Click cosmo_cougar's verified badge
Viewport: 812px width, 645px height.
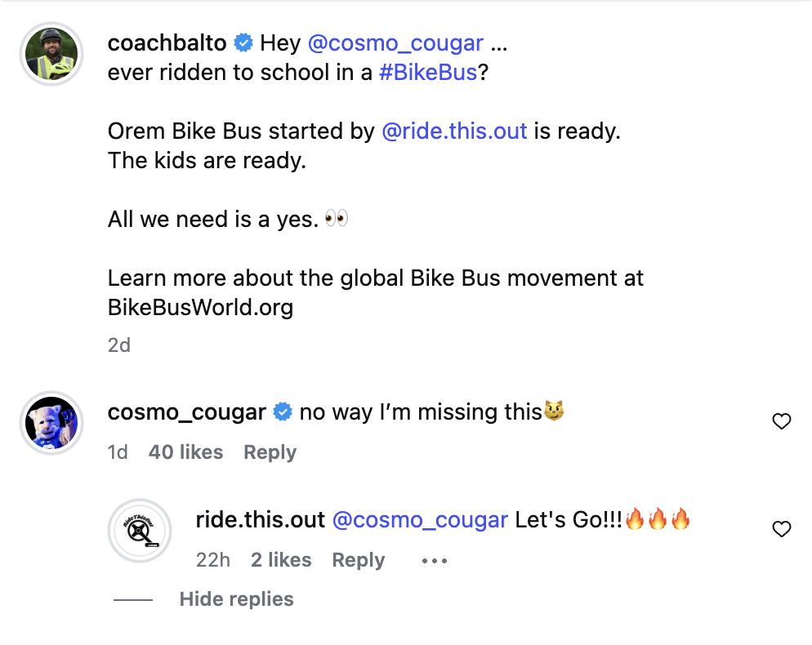coord(283,412)
